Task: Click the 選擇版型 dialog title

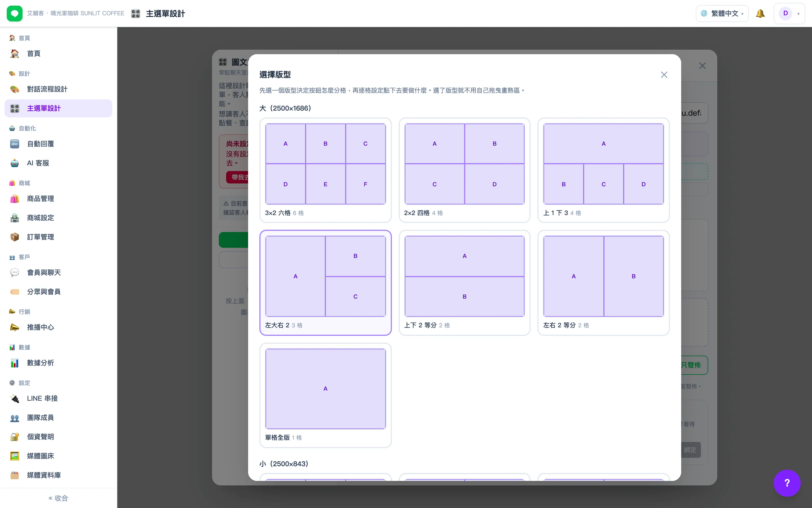Action: (275, 75)
